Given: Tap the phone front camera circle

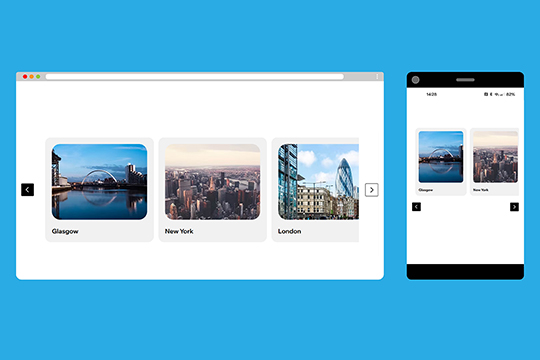Looking at the screenshot, I should pos(416,80).
